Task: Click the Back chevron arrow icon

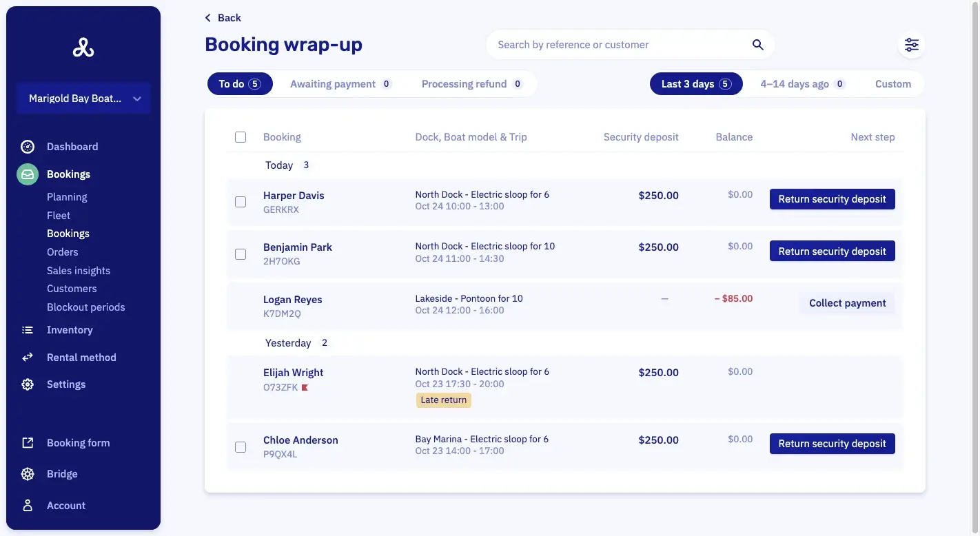Action: point(208,18)
